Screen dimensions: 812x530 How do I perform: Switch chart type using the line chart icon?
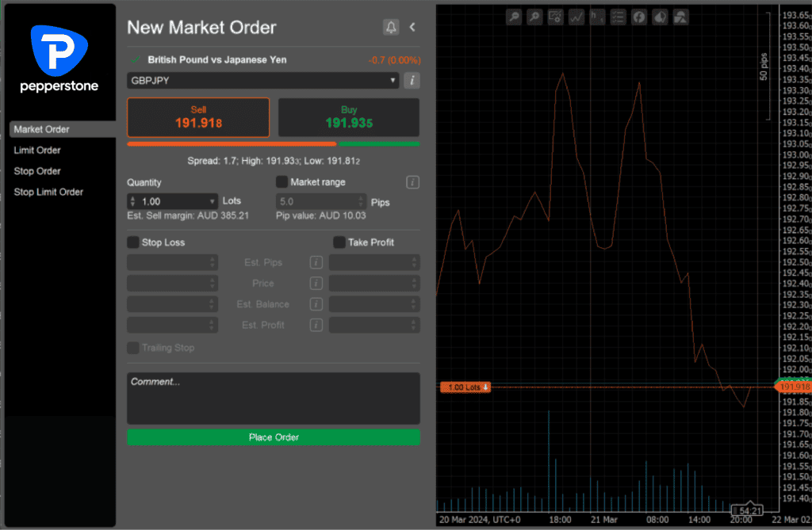click(x=576, y=16)
